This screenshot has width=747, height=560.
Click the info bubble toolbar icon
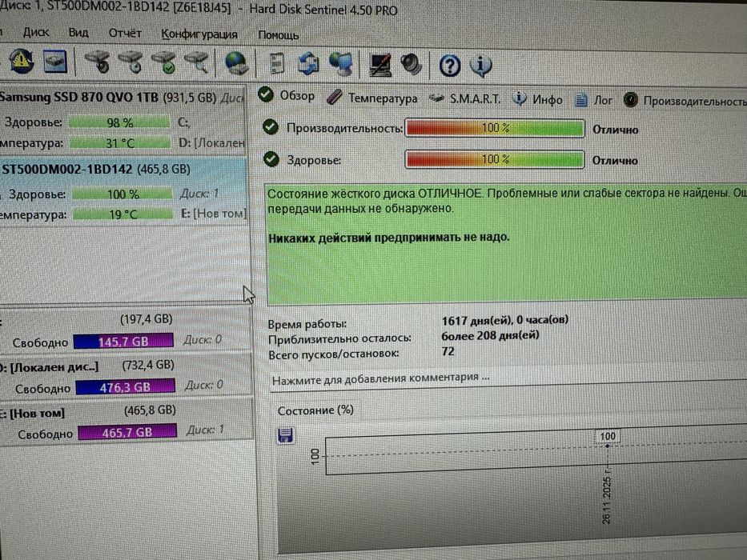pyautogui.click(x=480, y=66)
